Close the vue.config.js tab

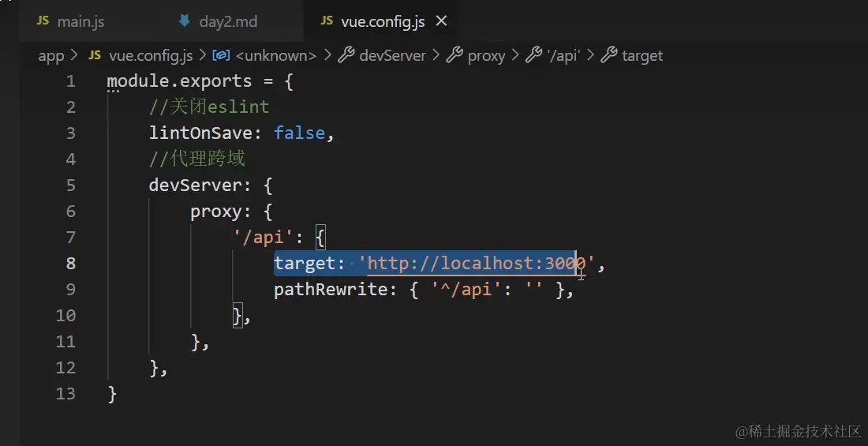click(441, 21)
